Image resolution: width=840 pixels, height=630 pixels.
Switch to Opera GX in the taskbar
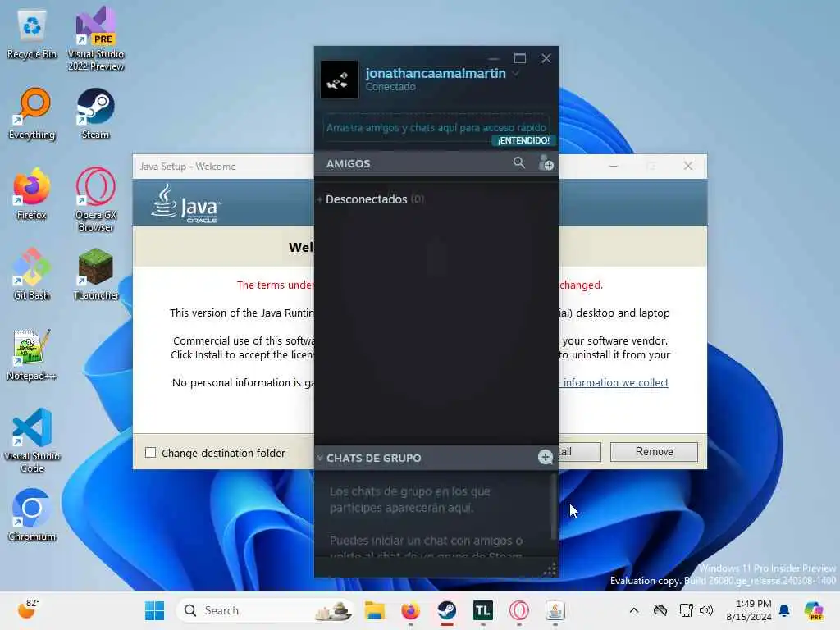(x=519, y=610)
